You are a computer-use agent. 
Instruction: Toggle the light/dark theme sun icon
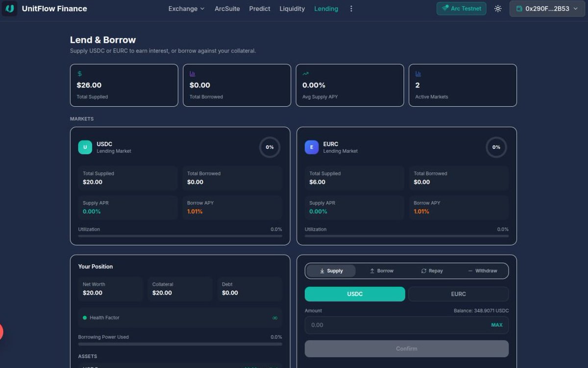pyautogui.click(x=498, y=9)
